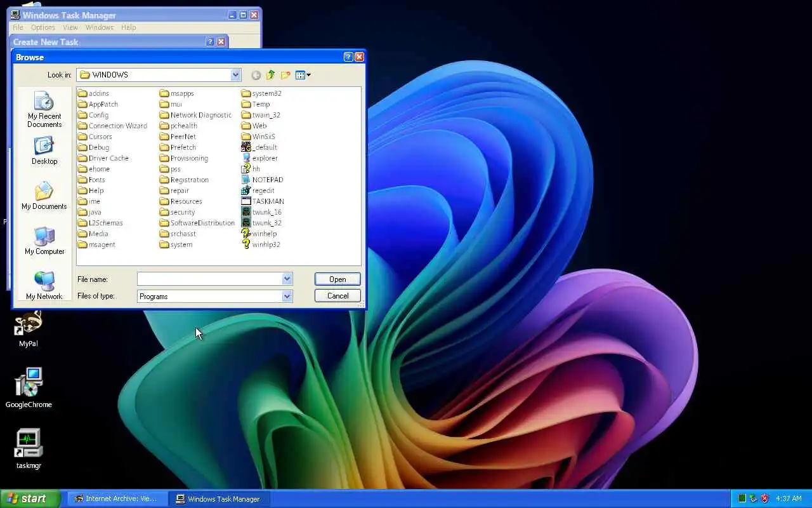Screen dimensions: 812x508
Task: Select the srchasst folder
Action: tap(178, 234)
